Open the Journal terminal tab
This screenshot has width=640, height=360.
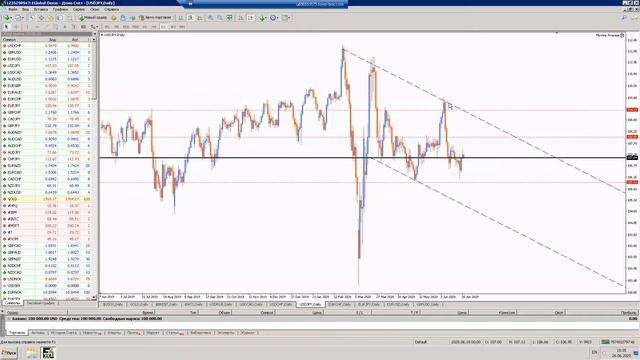[x=247, y=333]
